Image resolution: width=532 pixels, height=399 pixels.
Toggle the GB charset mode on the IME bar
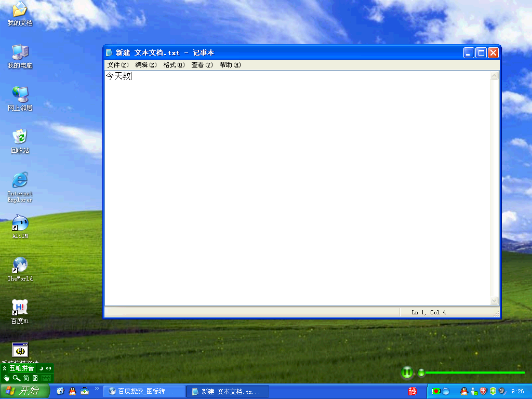point(35,378)
